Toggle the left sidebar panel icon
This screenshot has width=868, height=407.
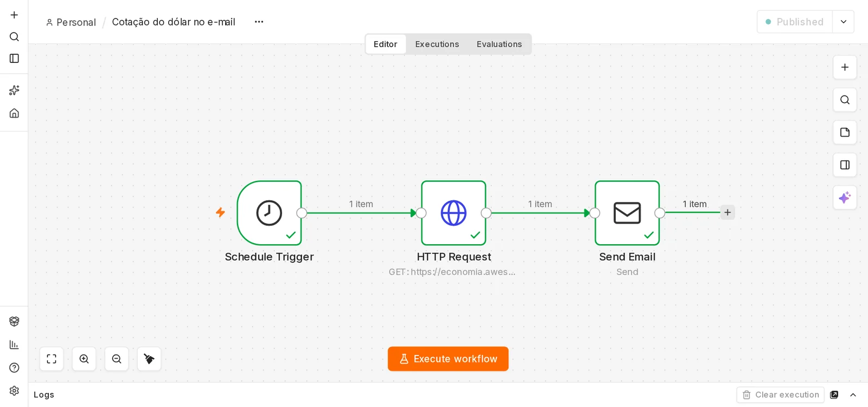click(x=14, y=58)
